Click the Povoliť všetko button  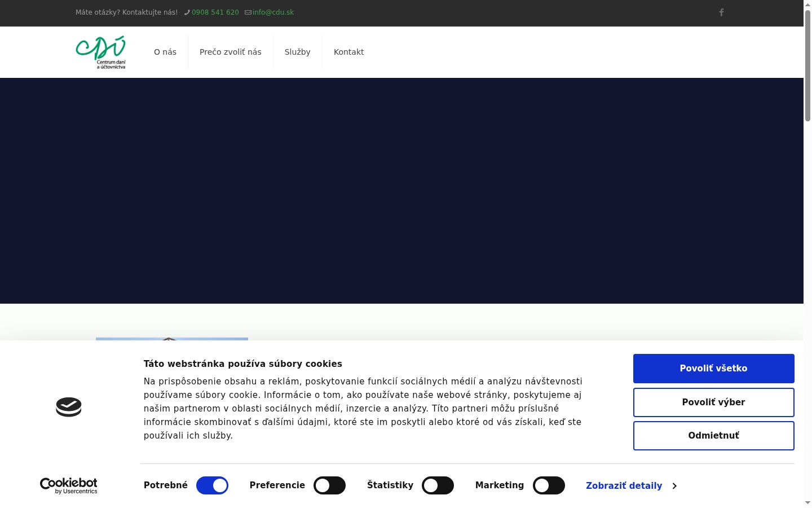tap(714, 369)
